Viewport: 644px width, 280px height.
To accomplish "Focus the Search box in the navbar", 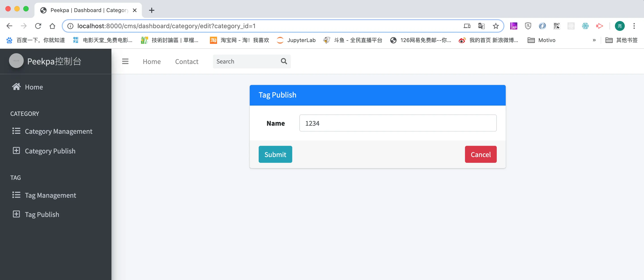I will click(246, 62).
